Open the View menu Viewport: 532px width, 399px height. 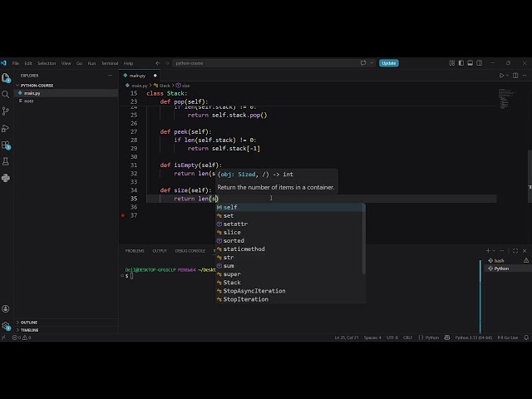[66, 63]
